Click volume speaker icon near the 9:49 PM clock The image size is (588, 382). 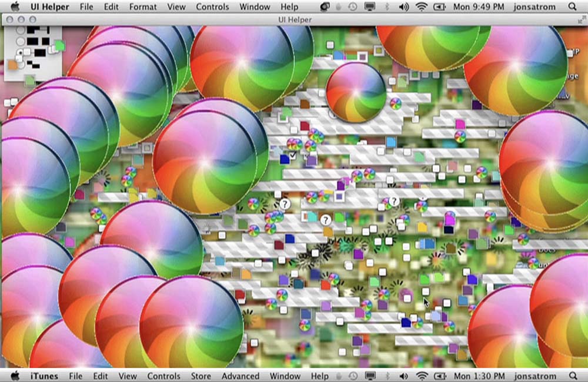[404, 6]
